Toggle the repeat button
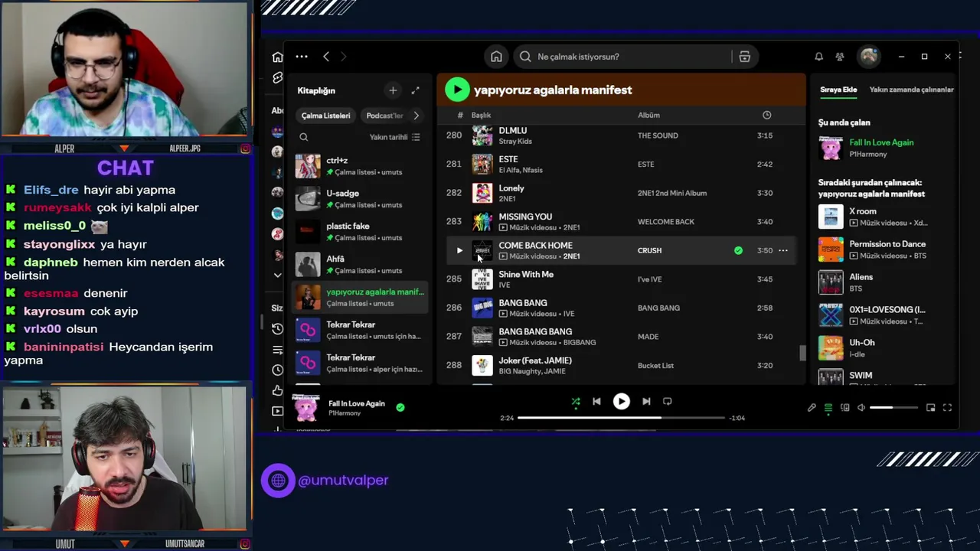Screen dimensions: 980x551 pos(667,401)
